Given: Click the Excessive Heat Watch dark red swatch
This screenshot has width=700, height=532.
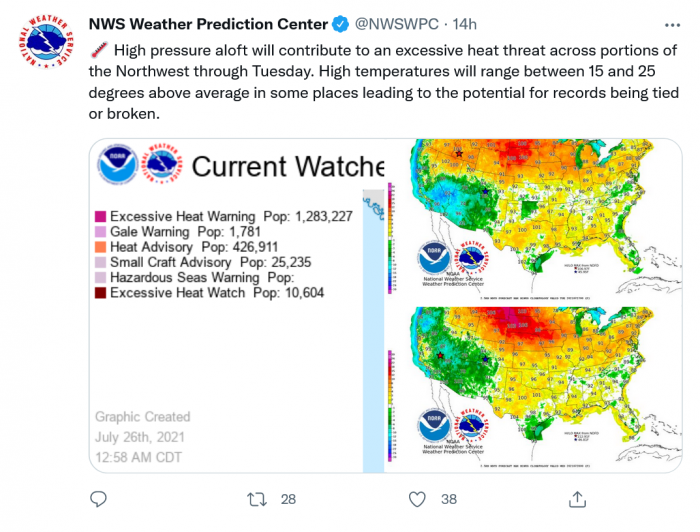Looking at the screenshot, I should 100,293.
